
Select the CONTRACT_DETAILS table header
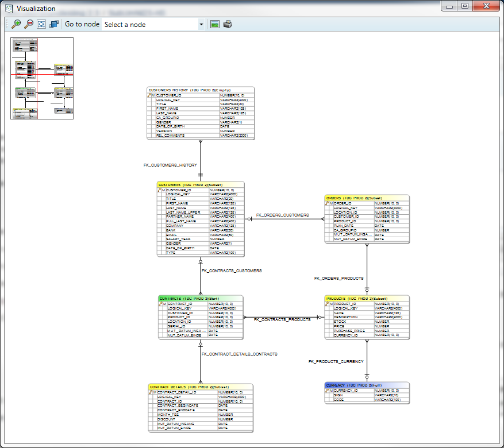(x=200, y=387)
